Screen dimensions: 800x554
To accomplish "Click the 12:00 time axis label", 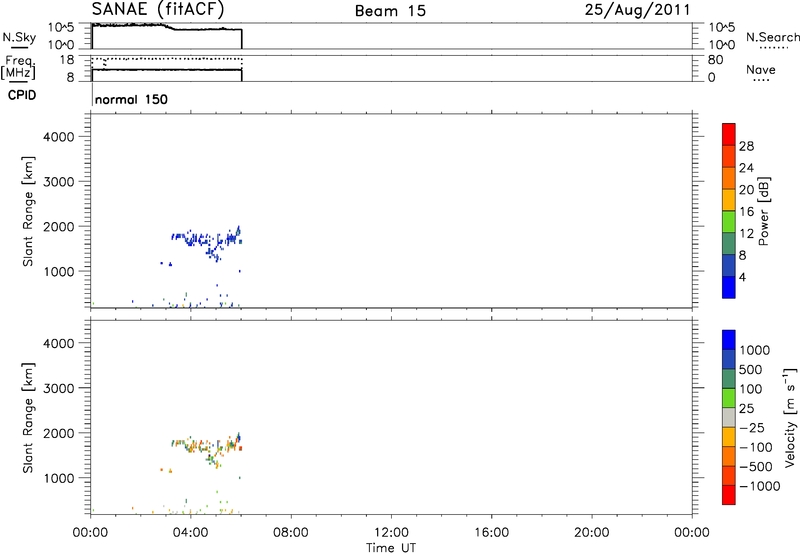I will click(x=391, y=533).
